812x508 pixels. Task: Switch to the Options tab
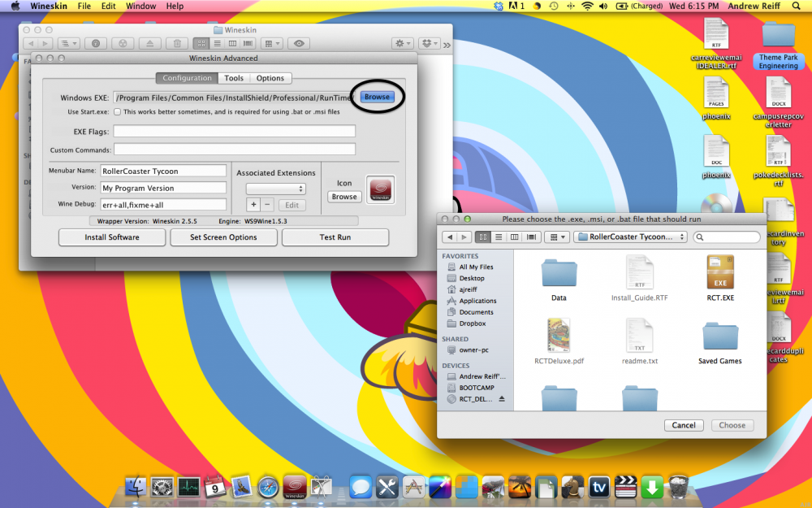(x=270, y=78)
